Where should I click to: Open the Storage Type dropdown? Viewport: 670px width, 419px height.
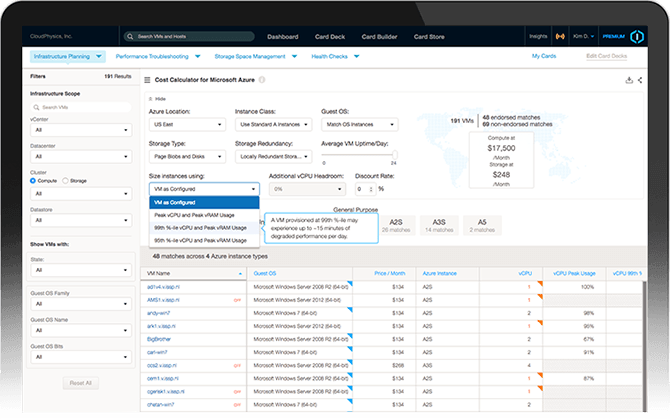pyautogui.click(x=187, y=156)
